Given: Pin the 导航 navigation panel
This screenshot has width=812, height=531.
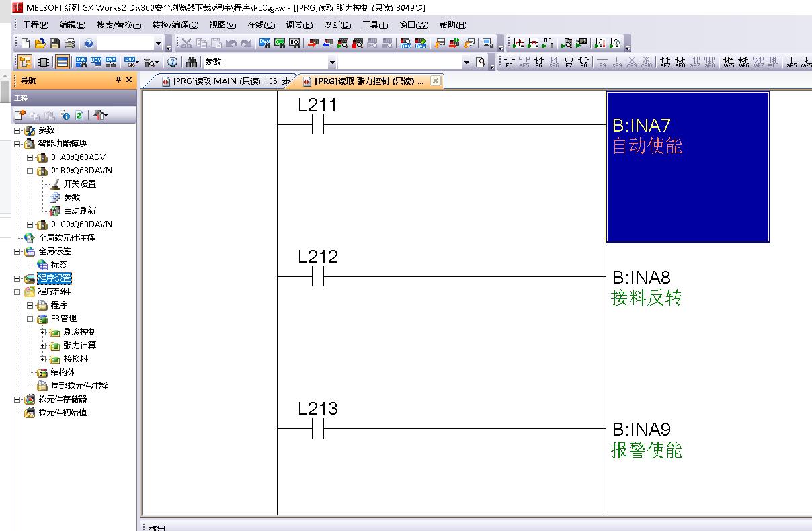Looking at the screenshot, I should pyautogui.click(x=118, y=80).
